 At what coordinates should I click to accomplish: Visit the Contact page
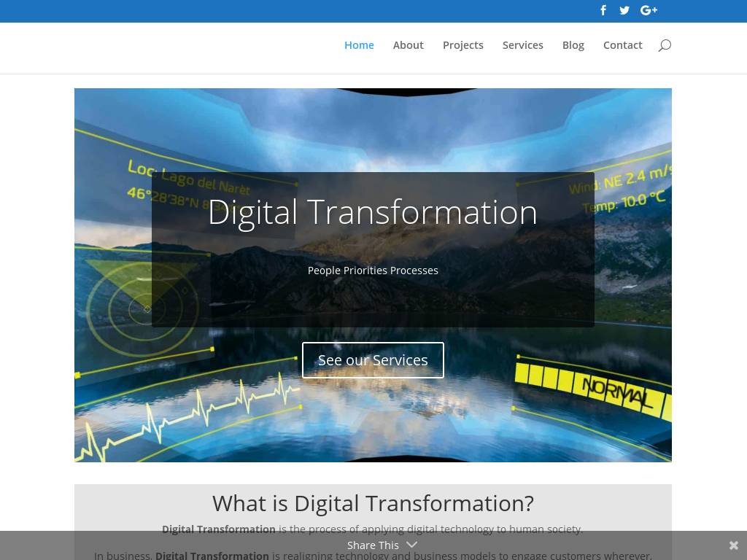622,45
